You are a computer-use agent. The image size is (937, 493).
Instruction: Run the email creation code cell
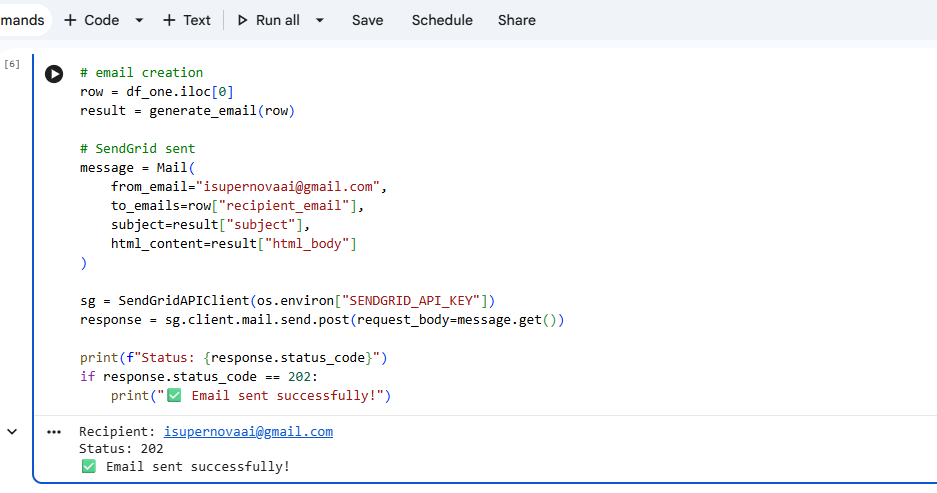click(x=54, y=74)
